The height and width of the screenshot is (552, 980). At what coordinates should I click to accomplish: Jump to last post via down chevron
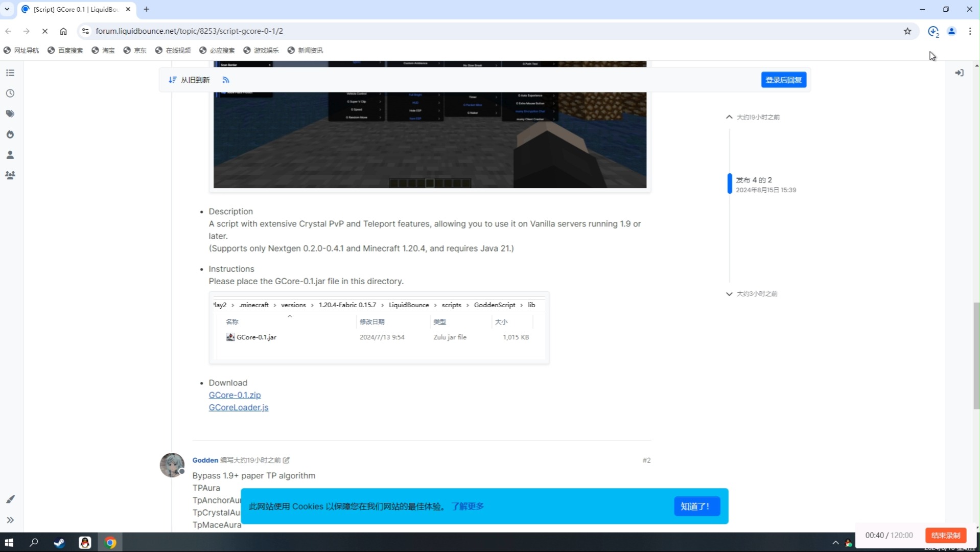729,294
